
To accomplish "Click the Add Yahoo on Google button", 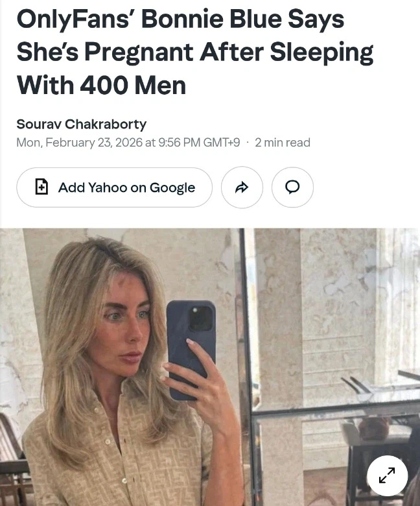I will [115, 187].
